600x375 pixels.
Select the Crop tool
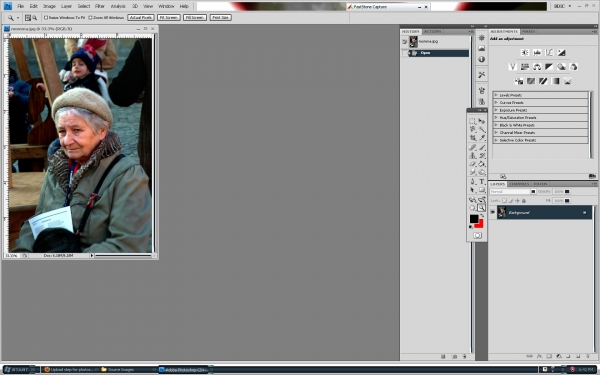click(x=473, y=137)
